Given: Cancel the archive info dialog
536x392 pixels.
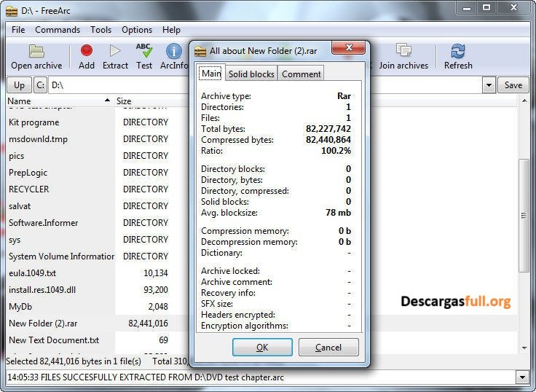Looking at the screenshot, I should pyautogui.click(x=328, y=348).
